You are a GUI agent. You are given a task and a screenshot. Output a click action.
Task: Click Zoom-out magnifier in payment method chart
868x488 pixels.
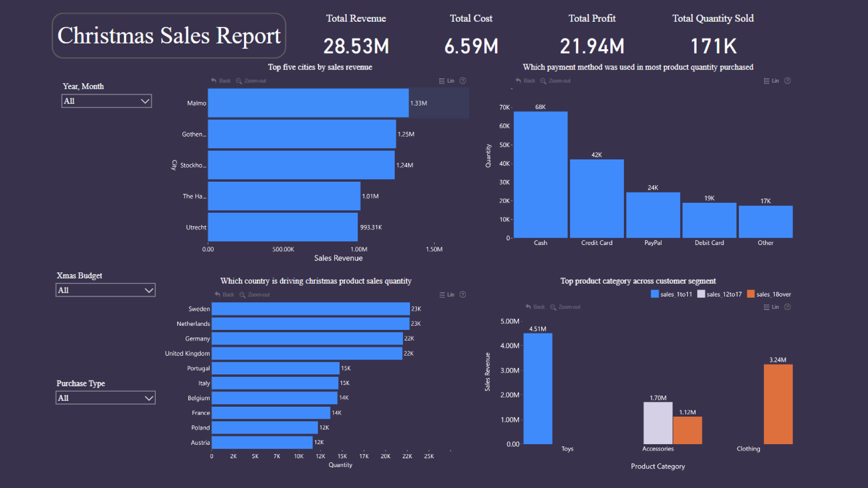click(x=543, y=81)
